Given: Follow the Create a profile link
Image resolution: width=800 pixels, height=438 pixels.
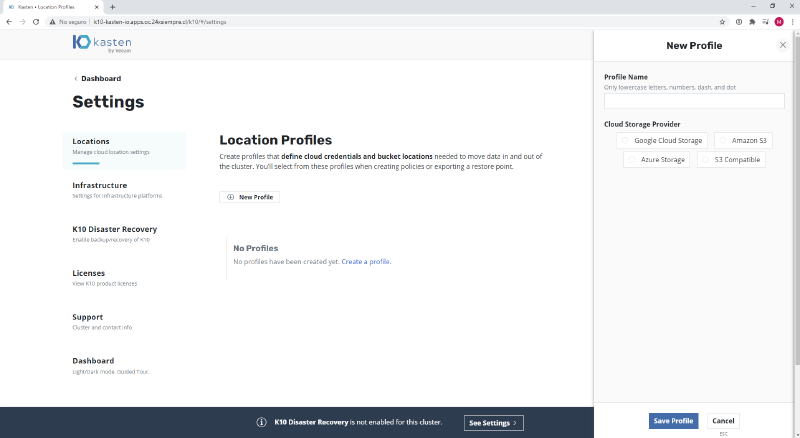Looking at the screenshot, I should coord(366,261).
